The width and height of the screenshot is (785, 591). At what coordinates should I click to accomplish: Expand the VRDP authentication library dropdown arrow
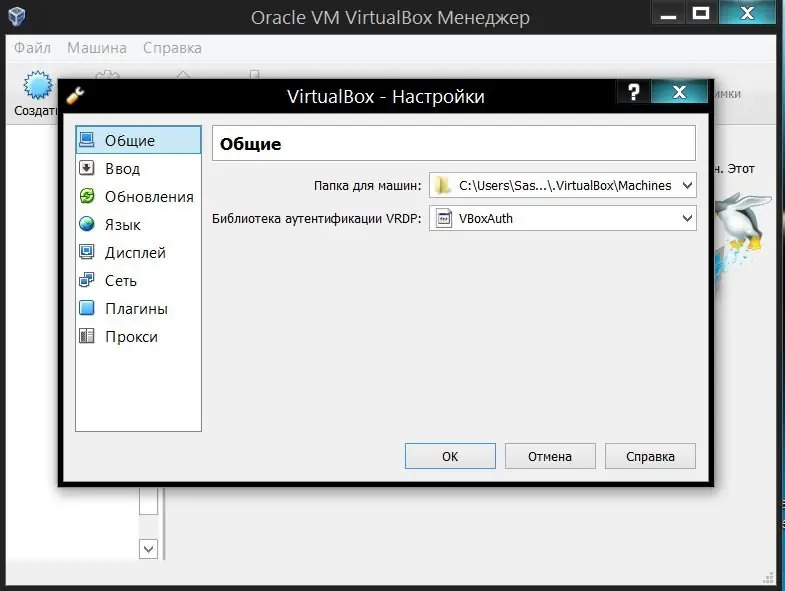coord(687,218)
